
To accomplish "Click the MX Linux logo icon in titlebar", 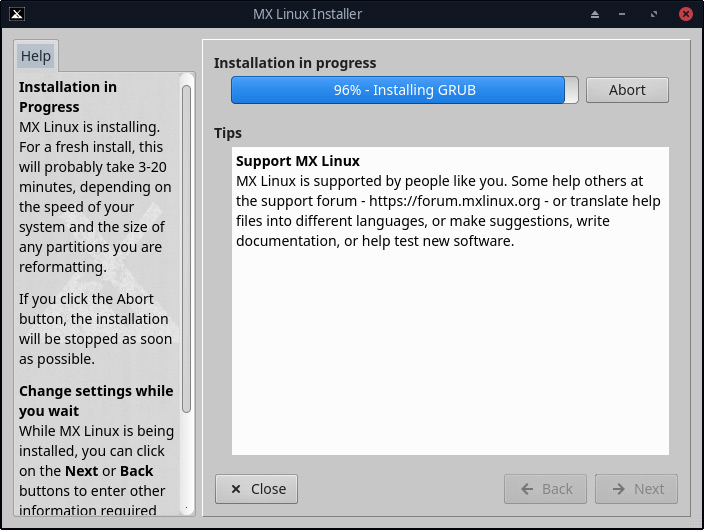I will pyautogui.click(x=17, y=14).
